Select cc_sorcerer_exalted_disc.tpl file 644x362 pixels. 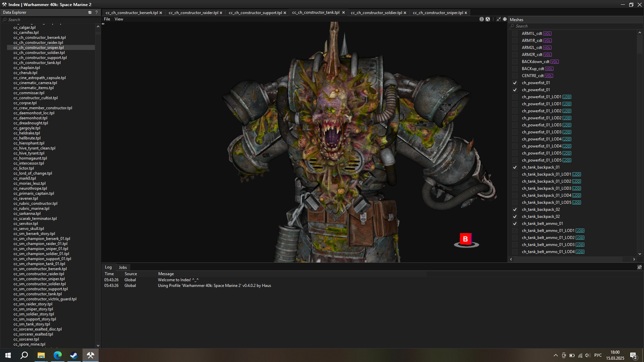[38, 329]
